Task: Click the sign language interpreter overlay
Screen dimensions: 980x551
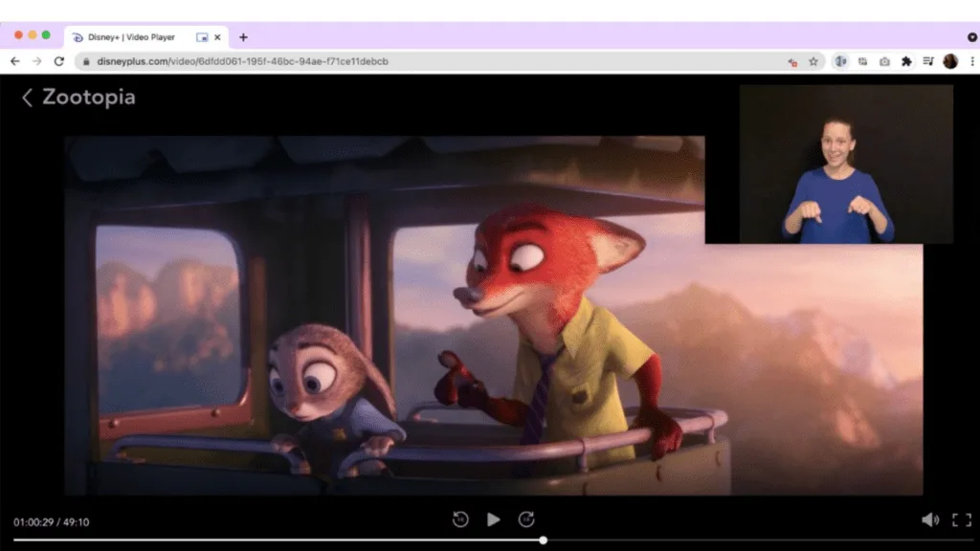Action: click(x=846, y=165)
